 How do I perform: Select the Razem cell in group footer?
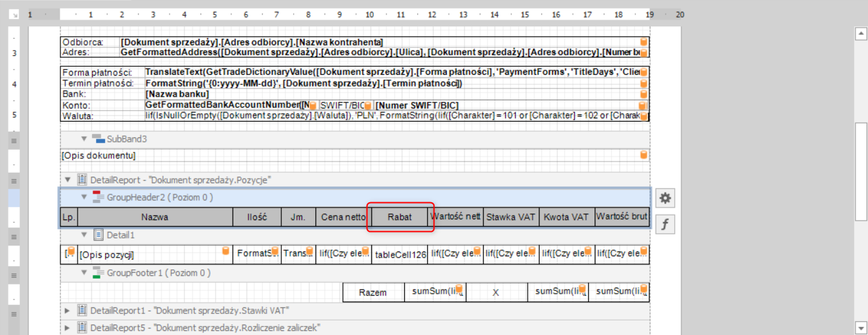pos(373,292)
